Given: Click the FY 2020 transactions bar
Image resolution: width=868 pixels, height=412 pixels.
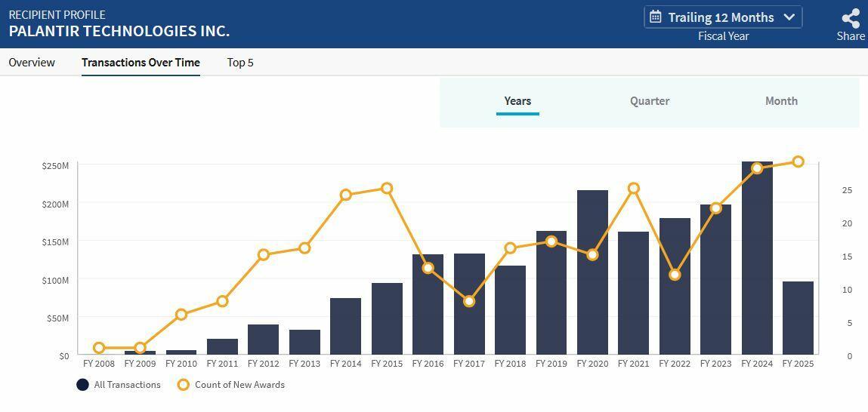Looking at the screenshot, I should [592, 272].
